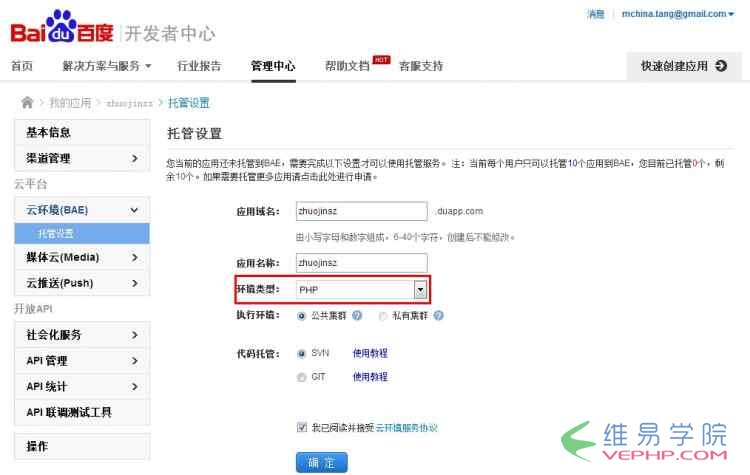The width and height of the screenshot is (750, 475).
Task: Click 快速创建应用 button
Action: (684, 66)
